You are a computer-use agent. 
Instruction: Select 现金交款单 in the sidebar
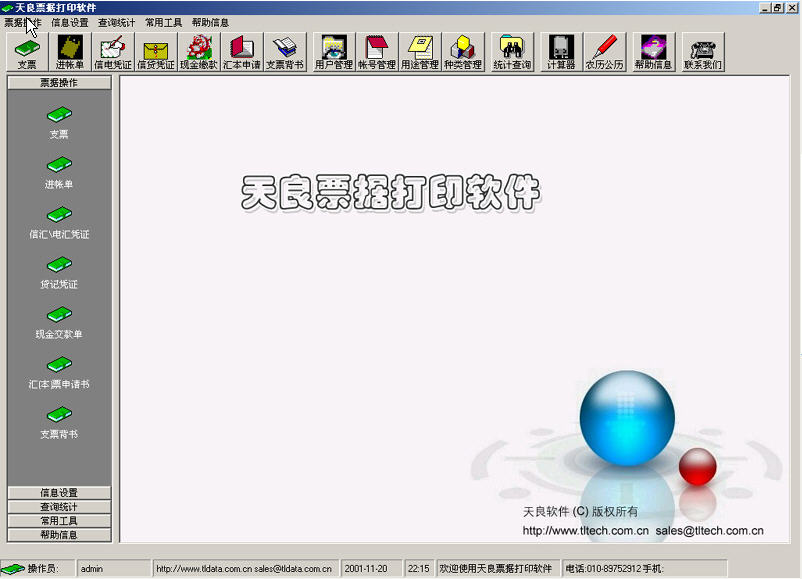[59, 323]
